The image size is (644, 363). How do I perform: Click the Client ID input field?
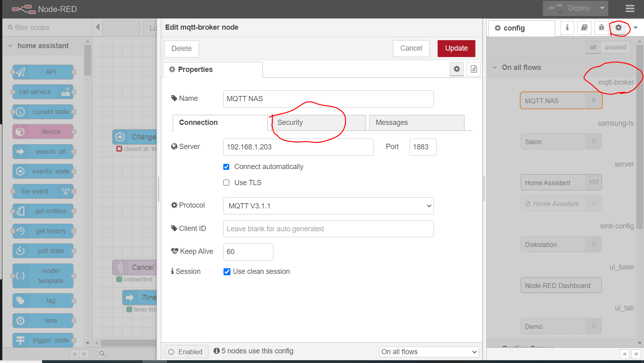click(328, 229)
